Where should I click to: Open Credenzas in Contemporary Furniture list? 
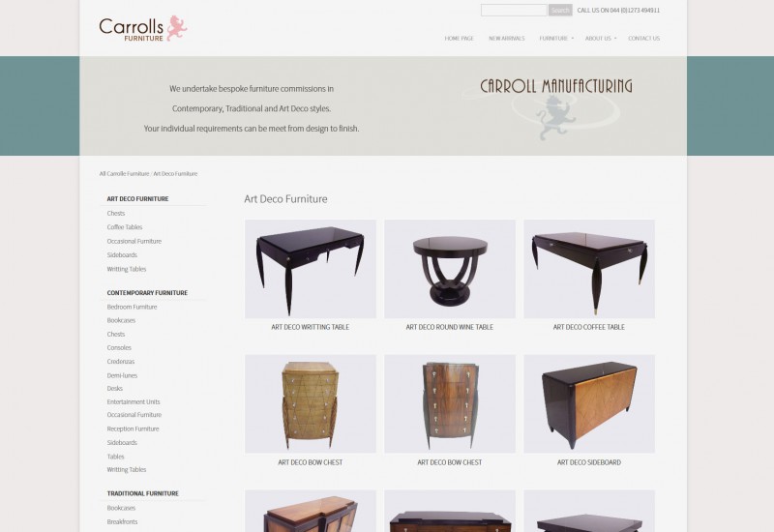point(120,361)
